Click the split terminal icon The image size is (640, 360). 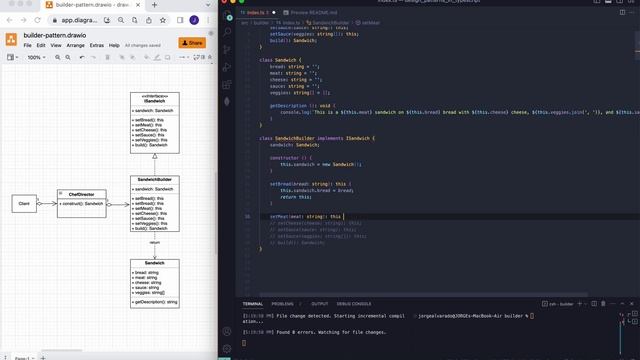594,304
